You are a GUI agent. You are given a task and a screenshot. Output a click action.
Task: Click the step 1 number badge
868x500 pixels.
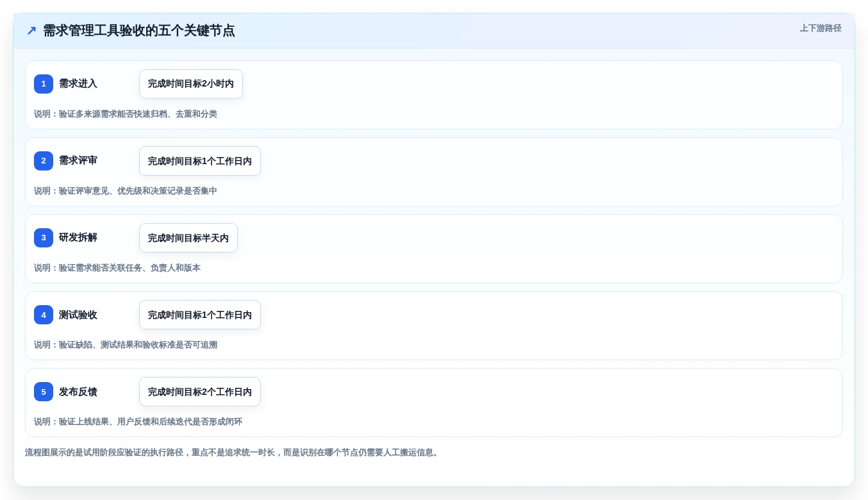[x=44, y=84]
